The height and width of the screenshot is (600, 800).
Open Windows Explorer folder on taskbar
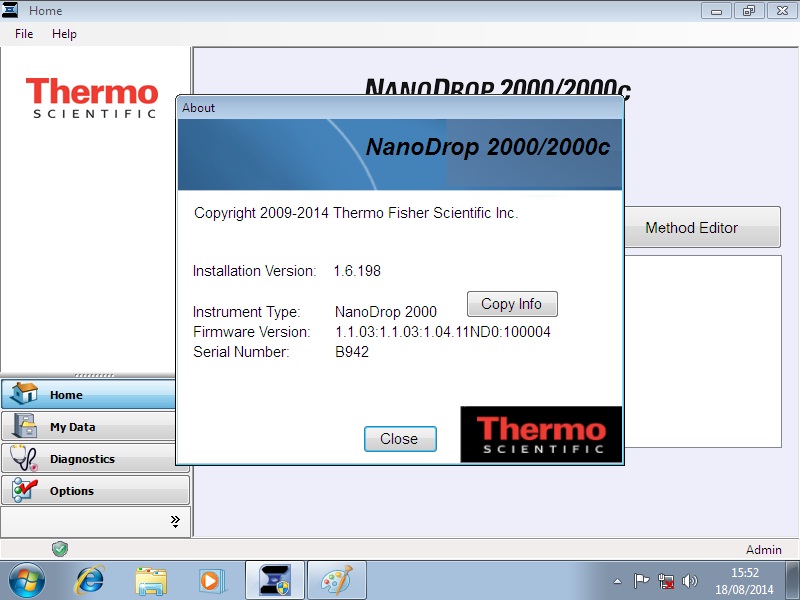coord(151,581)
